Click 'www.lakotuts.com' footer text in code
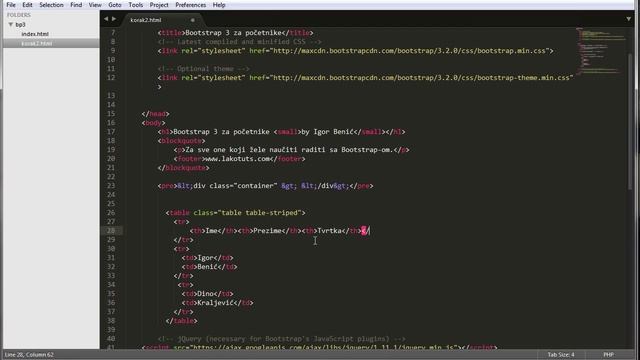Viewport: 640px width, 360px height. [237, 159]
